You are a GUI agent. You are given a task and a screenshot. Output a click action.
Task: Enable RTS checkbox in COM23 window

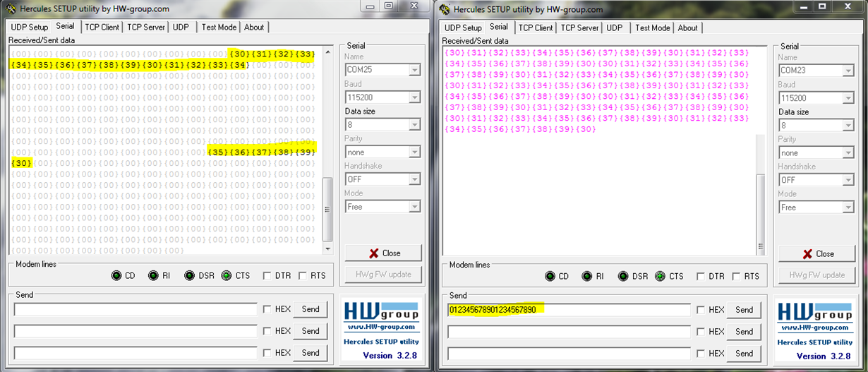point(736,276)
